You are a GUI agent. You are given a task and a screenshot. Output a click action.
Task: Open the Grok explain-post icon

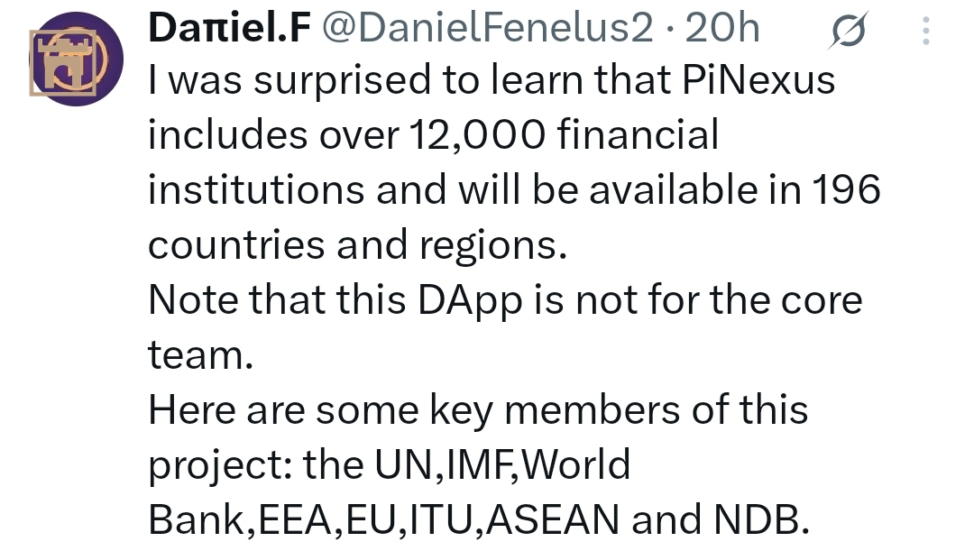[848, 29]
